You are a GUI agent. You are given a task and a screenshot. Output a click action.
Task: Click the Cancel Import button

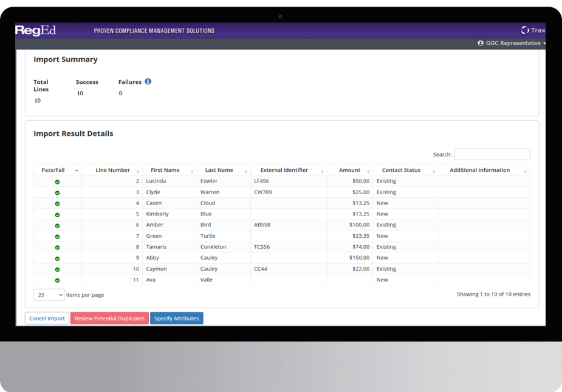tap(47, 318)
